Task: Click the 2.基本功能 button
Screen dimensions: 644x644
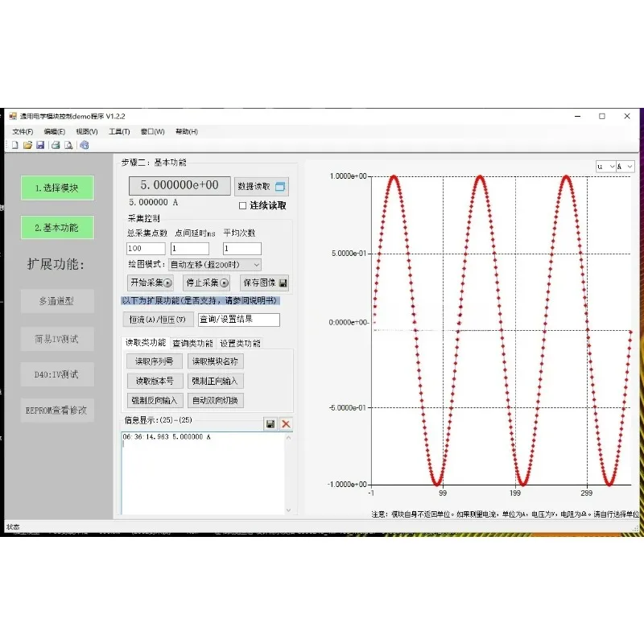Action: click(57, 228)
